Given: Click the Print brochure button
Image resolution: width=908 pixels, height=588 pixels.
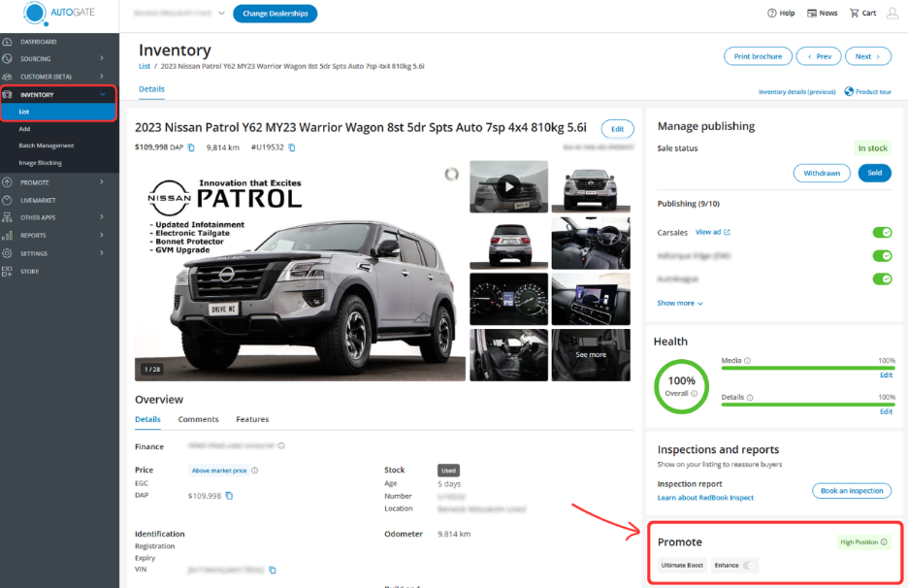Looking at the screenshot, I should click(757, 56).
